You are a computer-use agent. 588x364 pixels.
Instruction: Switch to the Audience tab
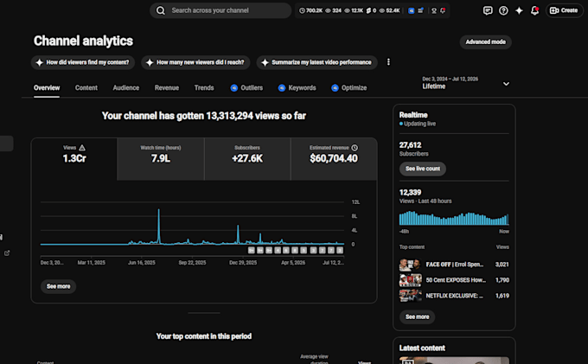click(x=126, y=87)
